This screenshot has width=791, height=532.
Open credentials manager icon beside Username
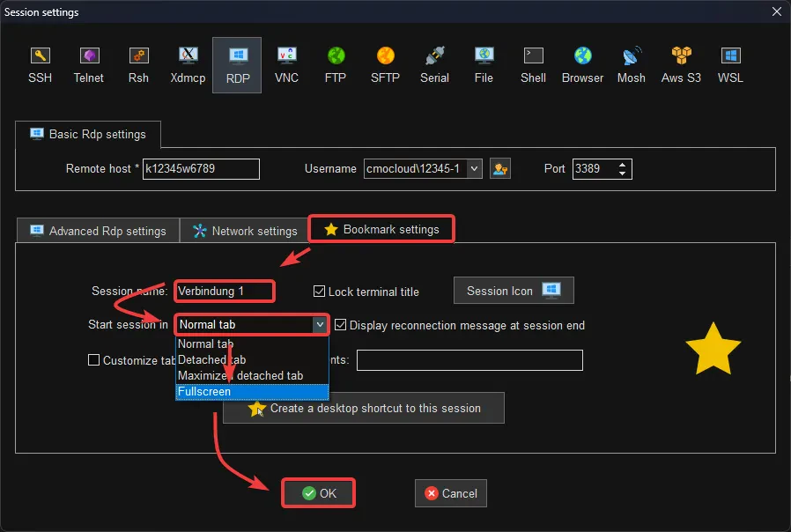point(500,169)
